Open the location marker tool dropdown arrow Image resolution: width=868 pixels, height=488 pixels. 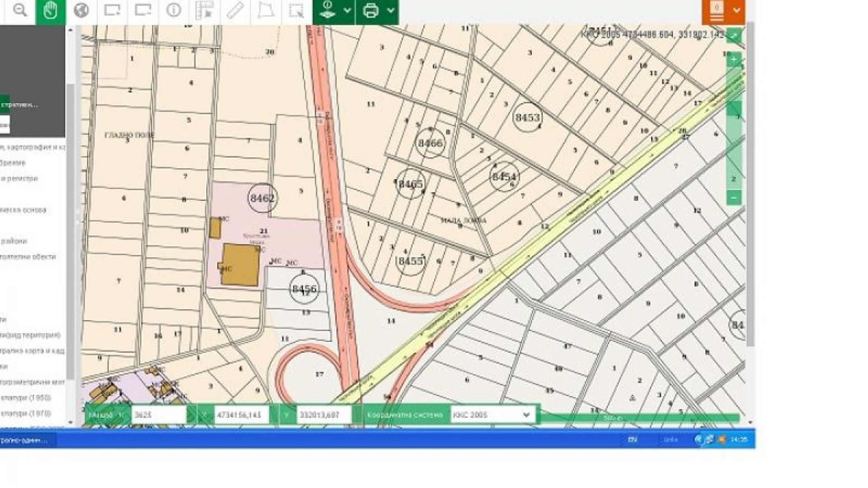tap(347, 10)
